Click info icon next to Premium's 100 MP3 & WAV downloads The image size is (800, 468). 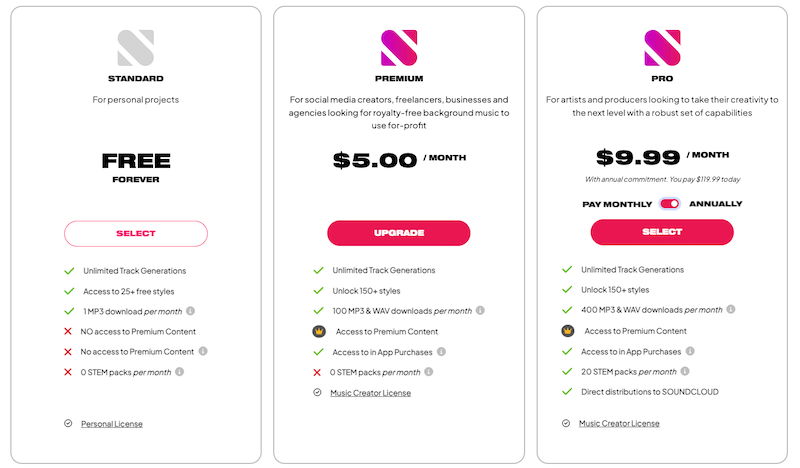click(x=480, y=311)
